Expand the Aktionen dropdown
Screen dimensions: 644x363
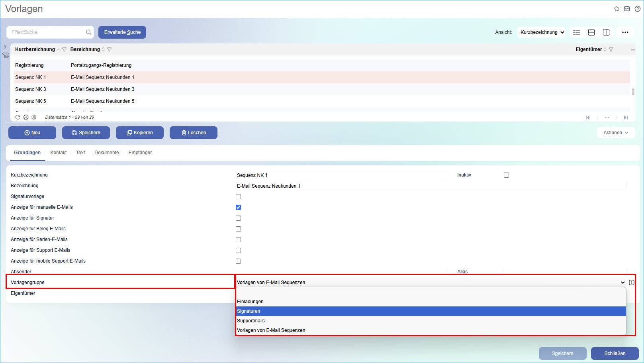pos(615,133)
